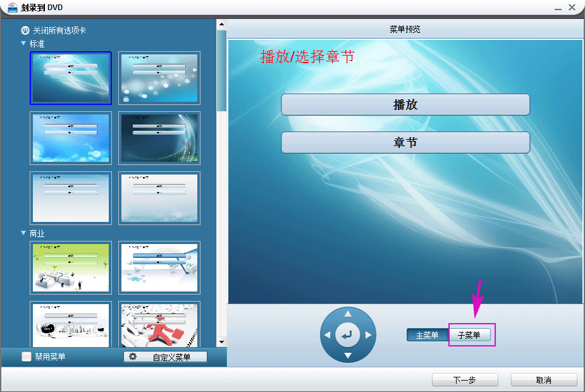The image size is (585, 392).
Task: Switch to 子菜单 tab
Action: (x=469, y=335)
